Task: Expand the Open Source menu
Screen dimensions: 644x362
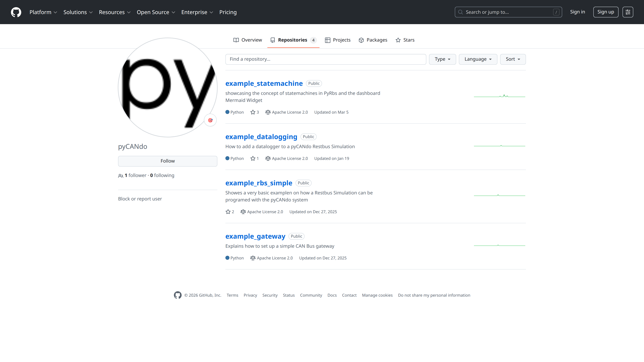Action: pos(156,12)
